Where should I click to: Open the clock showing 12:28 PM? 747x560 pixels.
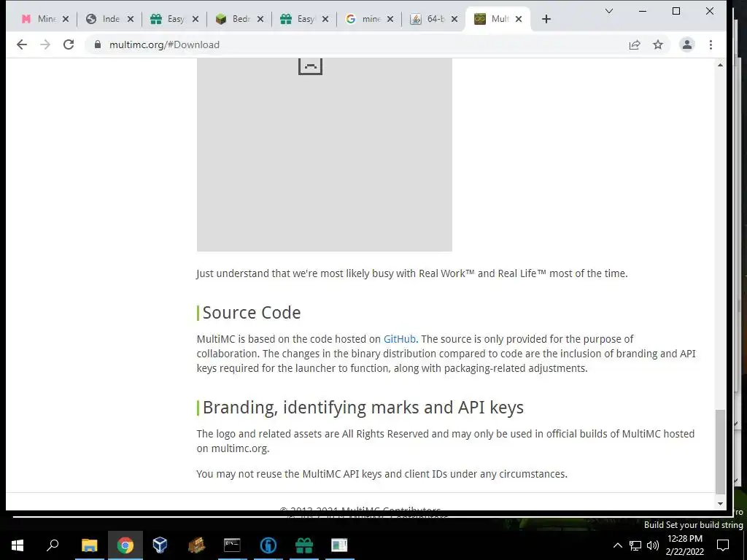tap(684, 545)
